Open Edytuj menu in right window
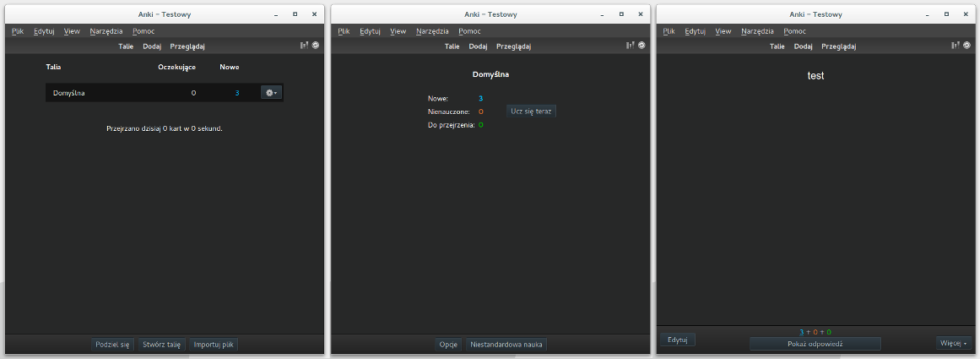 point(696,31)
